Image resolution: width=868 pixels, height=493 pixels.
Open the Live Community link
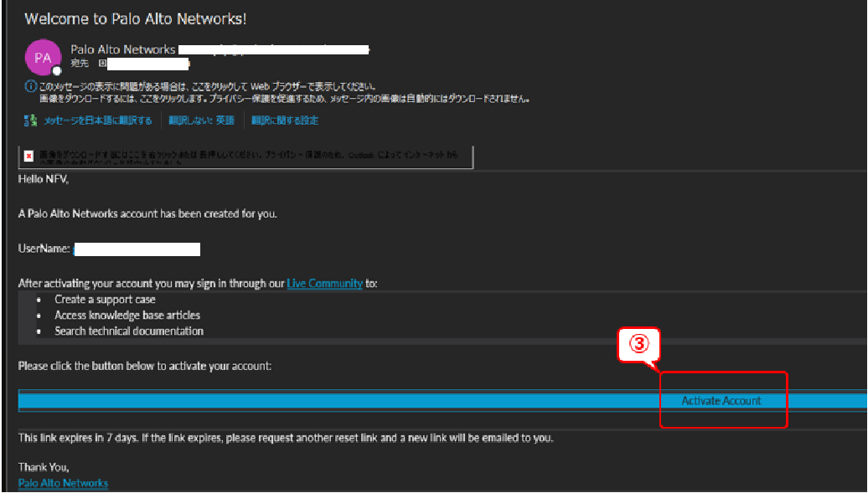point(324,284)
